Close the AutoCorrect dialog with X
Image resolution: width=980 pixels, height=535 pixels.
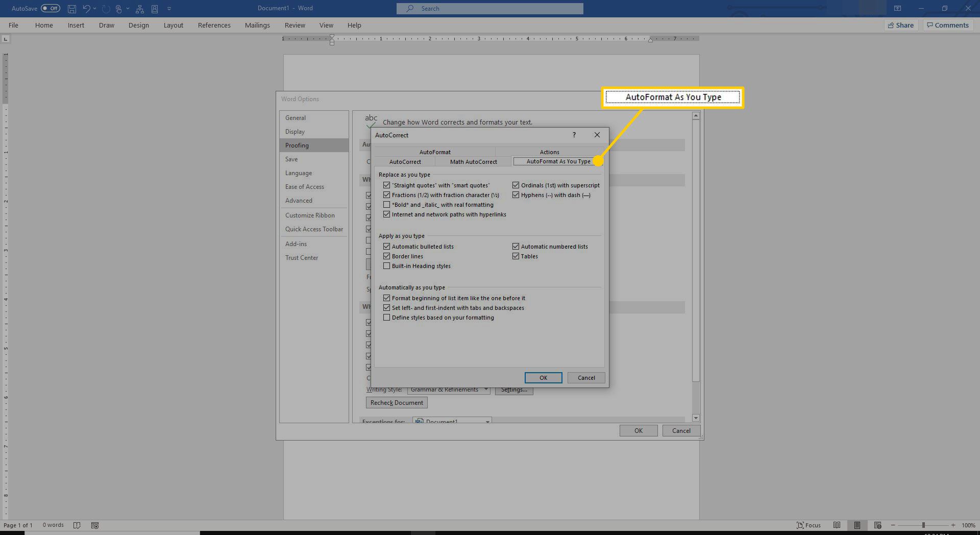(x=597, y=135)
